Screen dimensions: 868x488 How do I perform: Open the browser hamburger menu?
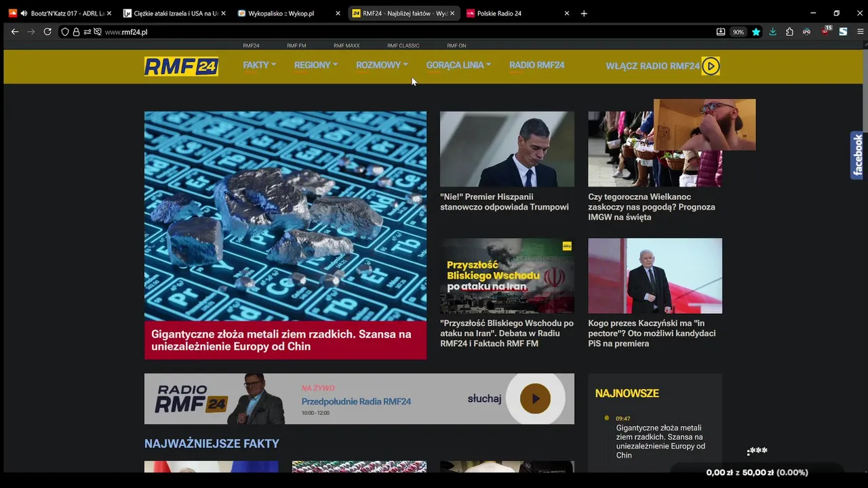(x=861, y=32)
